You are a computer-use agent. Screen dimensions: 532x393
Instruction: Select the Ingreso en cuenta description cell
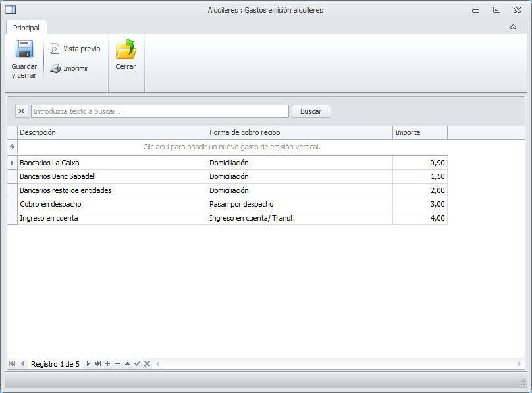click(112, 218)
